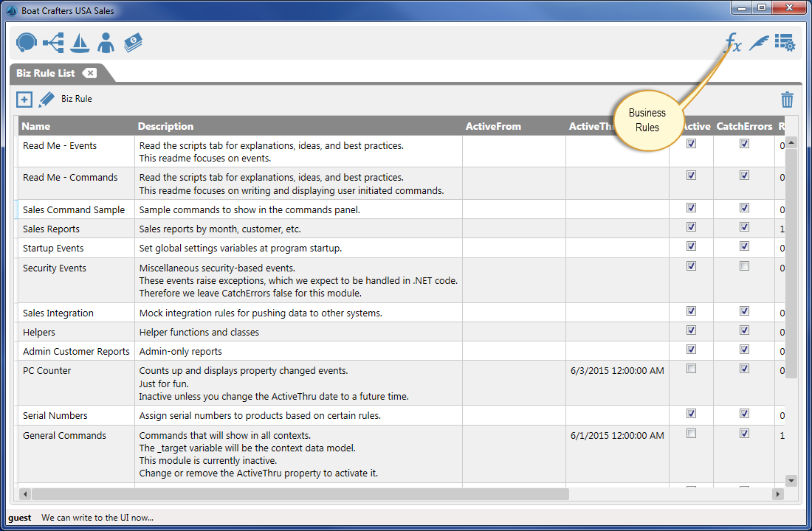Click the vertical scrollbar thumb
Screen dimensions: 812x531
point(791,263)
